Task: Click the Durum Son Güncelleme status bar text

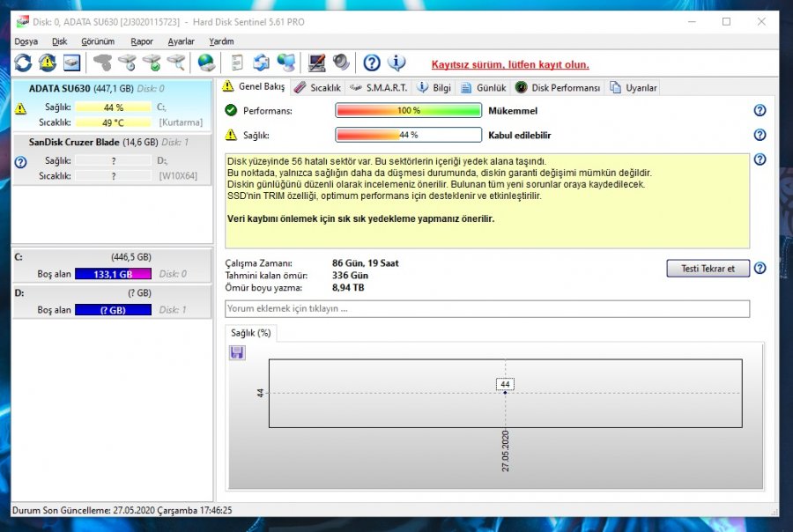Action: 122,510
